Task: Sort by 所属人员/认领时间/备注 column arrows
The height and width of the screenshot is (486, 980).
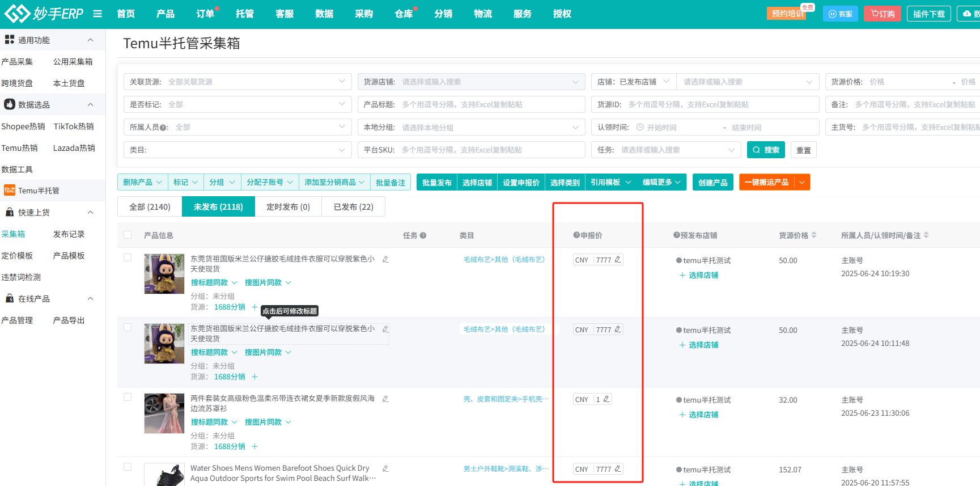Action: [926, 235]
